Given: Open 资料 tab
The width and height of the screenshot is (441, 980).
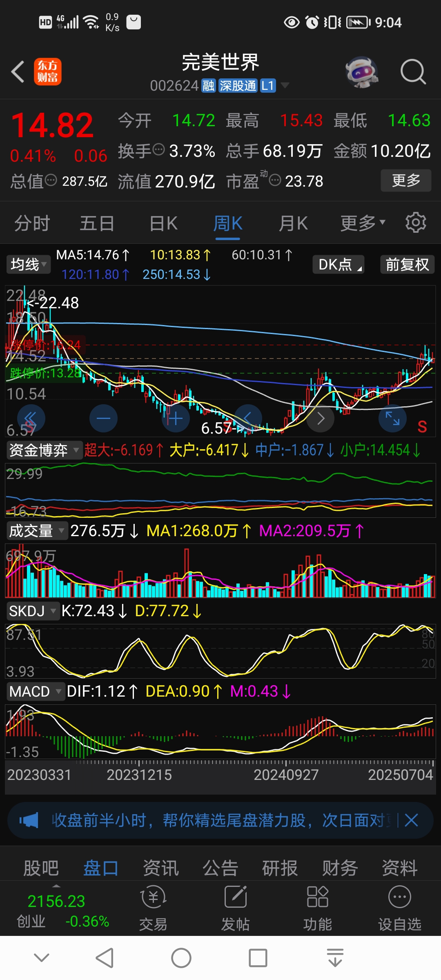Looking at the screenshot, I should tap(400, 868).
